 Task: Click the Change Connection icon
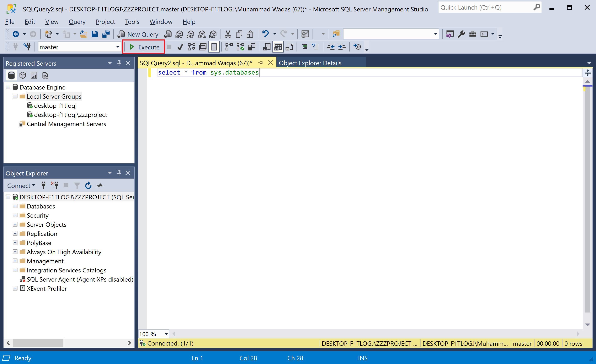coord(27,47)
